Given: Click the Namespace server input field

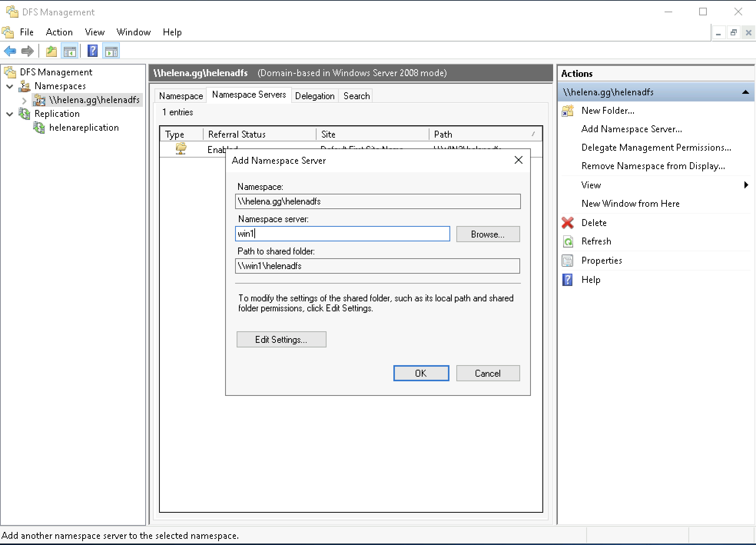Looking at the screenshot, I should pos(342,234).
